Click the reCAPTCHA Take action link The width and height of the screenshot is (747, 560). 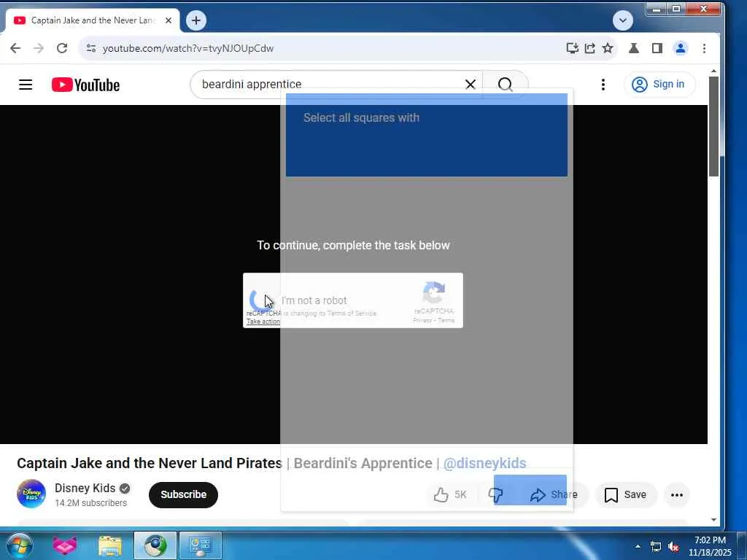263,322
